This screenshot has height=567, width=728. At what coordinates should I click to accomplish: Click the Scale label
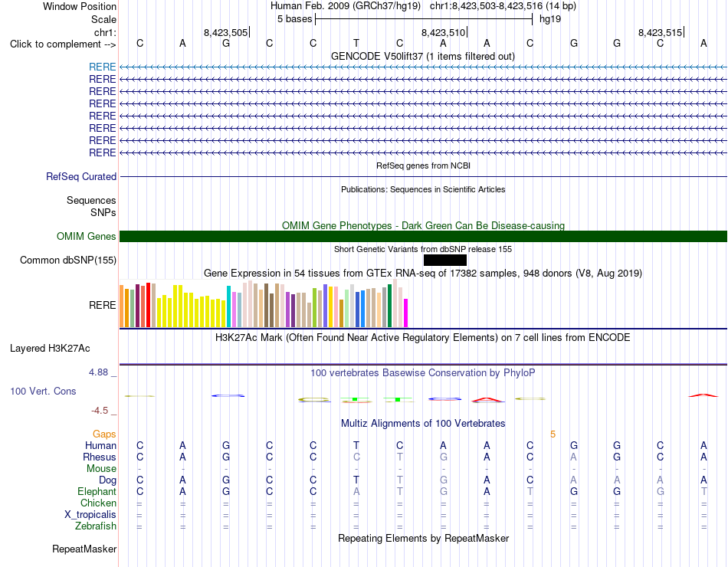click(103, 19)
